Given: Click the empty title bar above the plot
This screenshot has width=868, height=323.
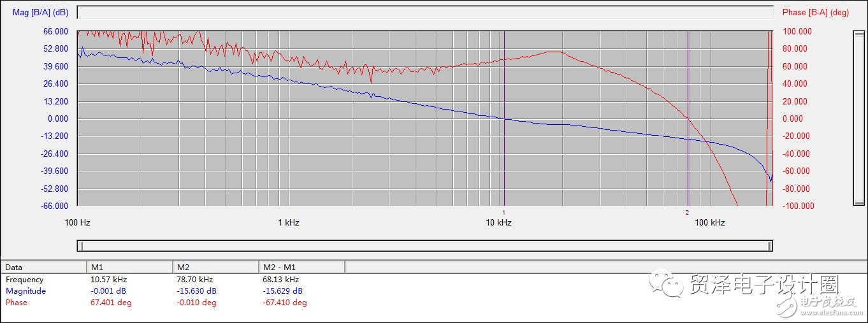Looking at the screenshot, I should pyautogui.click(x=425, y=12).
